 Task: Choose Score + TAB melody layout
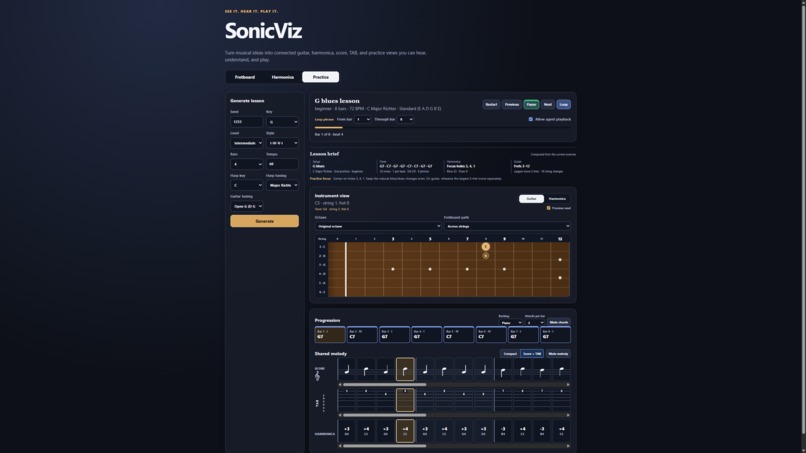coord(532,354)
